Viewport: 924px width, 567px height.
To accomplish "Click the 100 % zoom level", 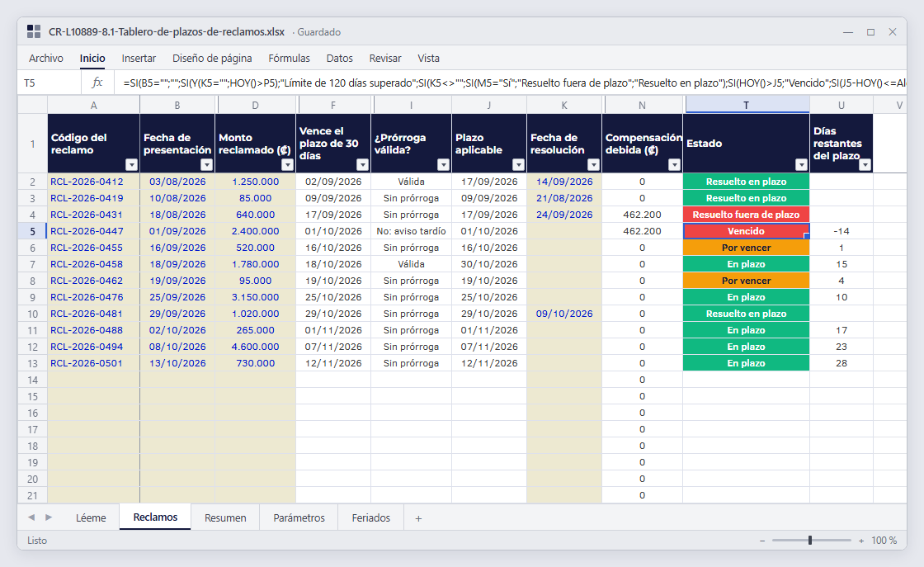I will (884, 541).
